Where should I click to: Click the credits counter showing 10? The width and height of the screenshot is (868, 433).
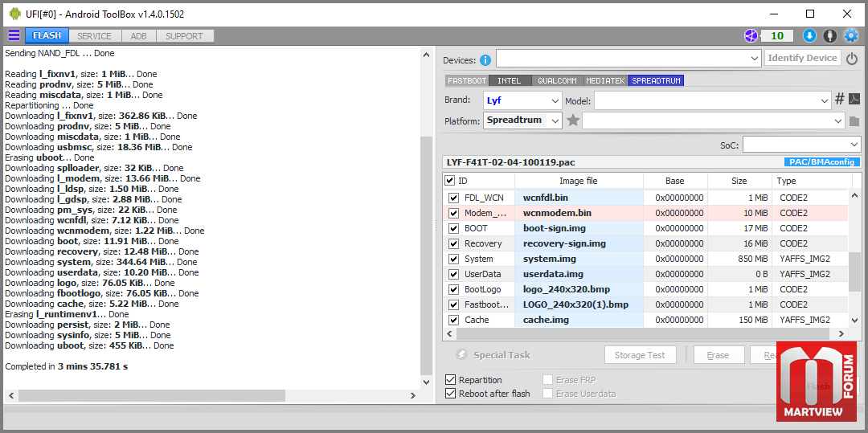point(777,36)
